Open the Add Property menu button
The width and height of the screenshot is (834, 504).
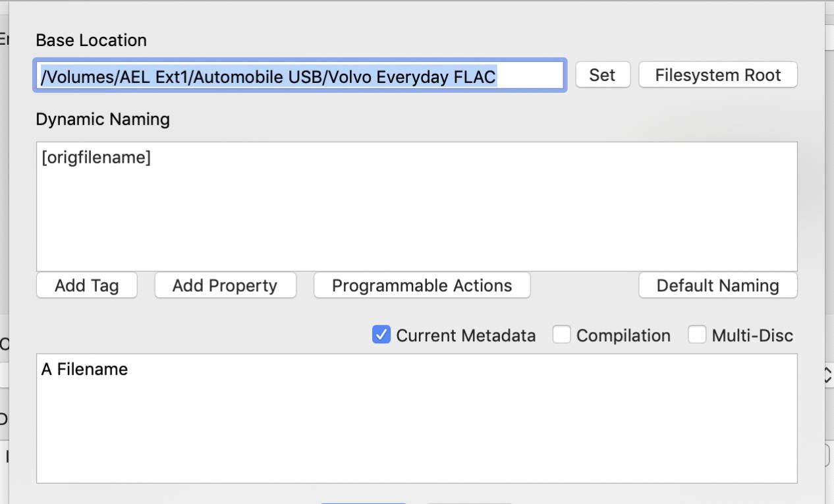coord(225,286)
